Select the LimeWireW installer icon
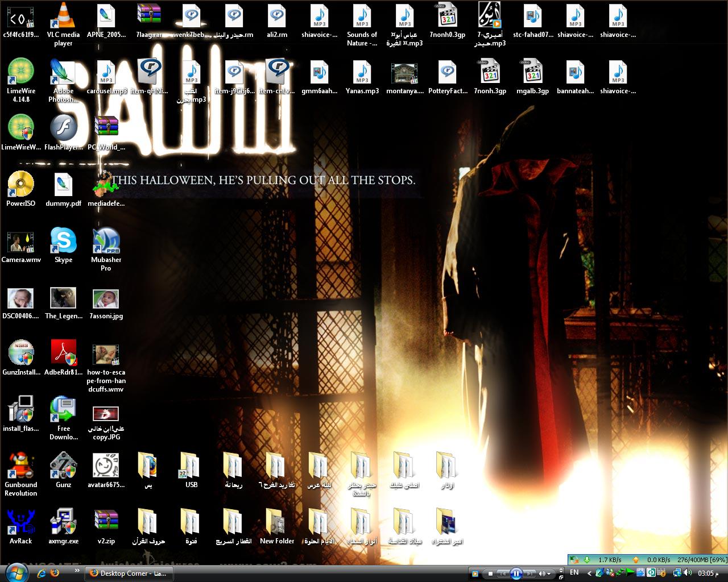 point(21,133)
